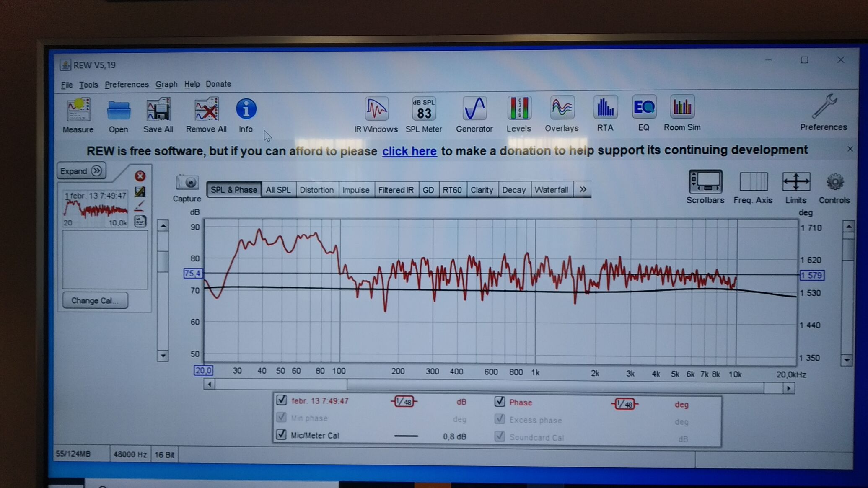Launch the signal Generator
The image size is (868, 488).
[474, 109]
